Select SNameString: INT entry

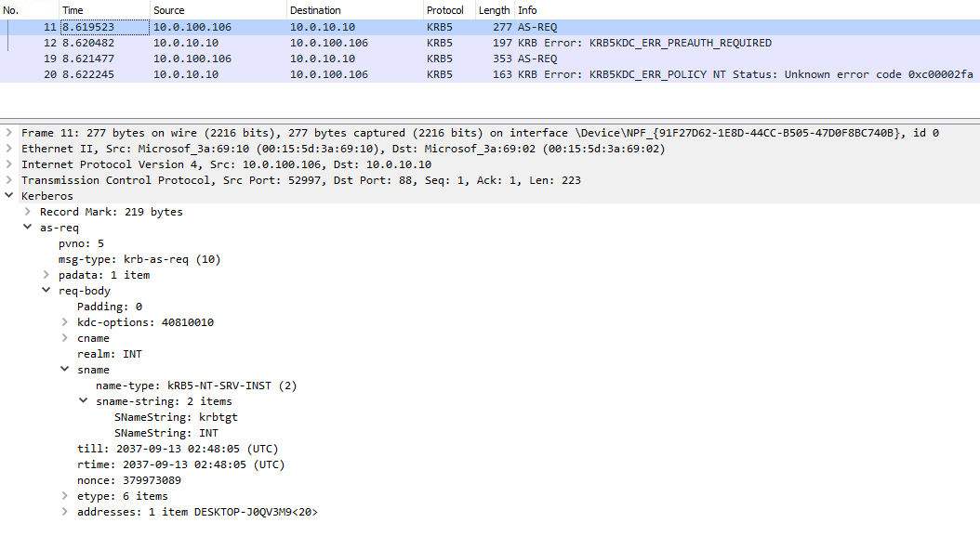pyautogui.click(x=166, y=432)
